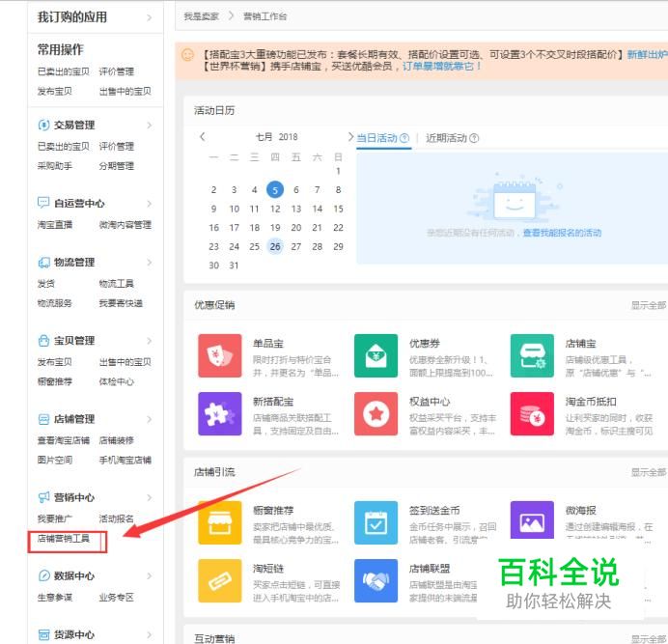Select day 26 in calendar
Viewport: 668px width, 644px height.
(x=275, y=246)
